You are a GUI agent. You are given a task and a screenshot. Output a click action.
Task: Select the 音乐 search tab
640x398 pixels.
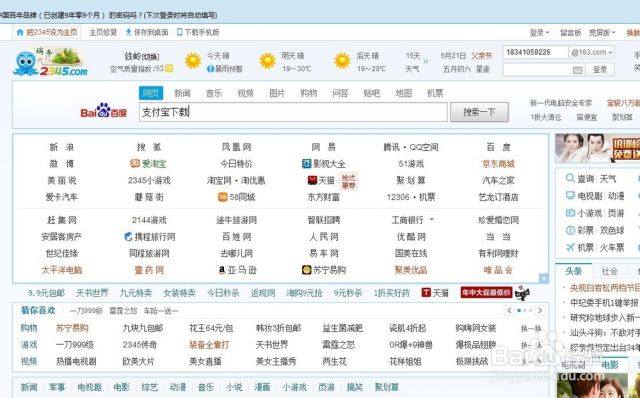[214, 93]
